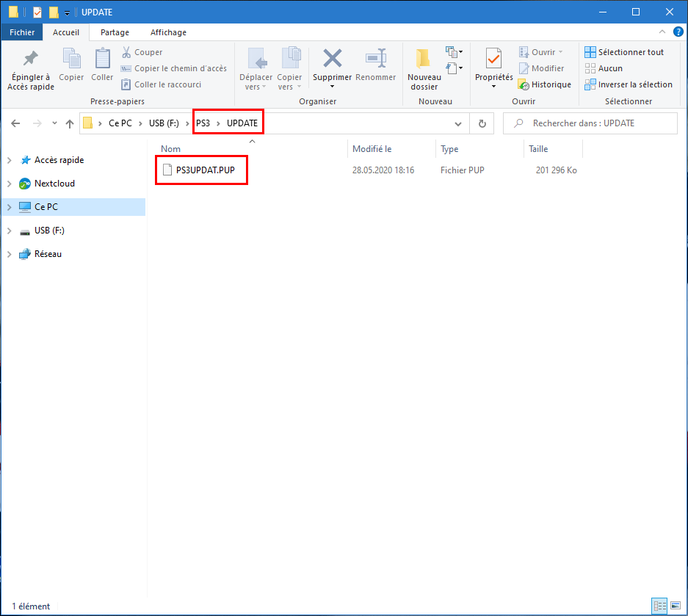Switch to large icons view in status bar
Viewport: 688px width, 616px height.
676,606
